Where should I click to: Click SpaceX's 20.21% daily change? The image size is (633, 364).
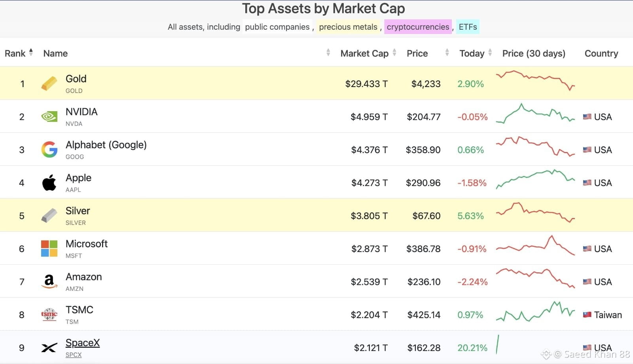coord(472,348)
